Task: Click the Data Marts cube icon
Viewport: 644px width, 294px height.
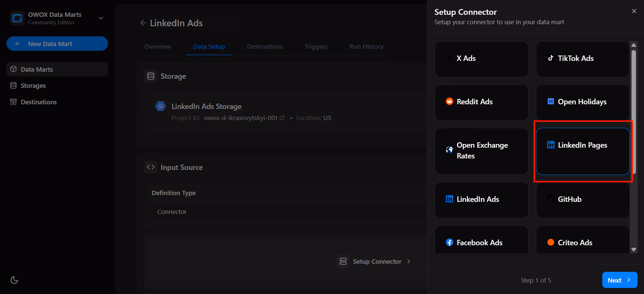Action: [13, 69]
